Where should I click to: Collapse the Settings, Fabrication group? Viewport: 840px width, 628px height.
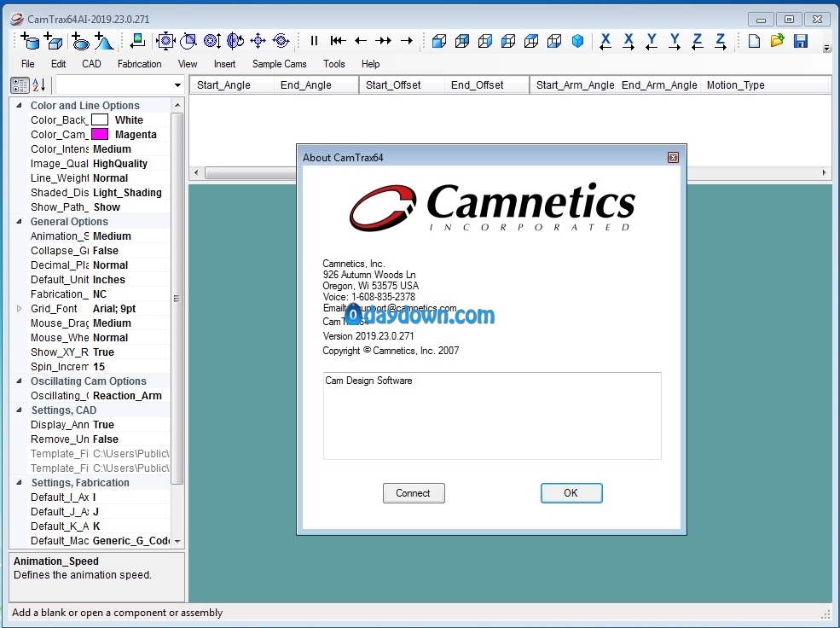[20, 482]
